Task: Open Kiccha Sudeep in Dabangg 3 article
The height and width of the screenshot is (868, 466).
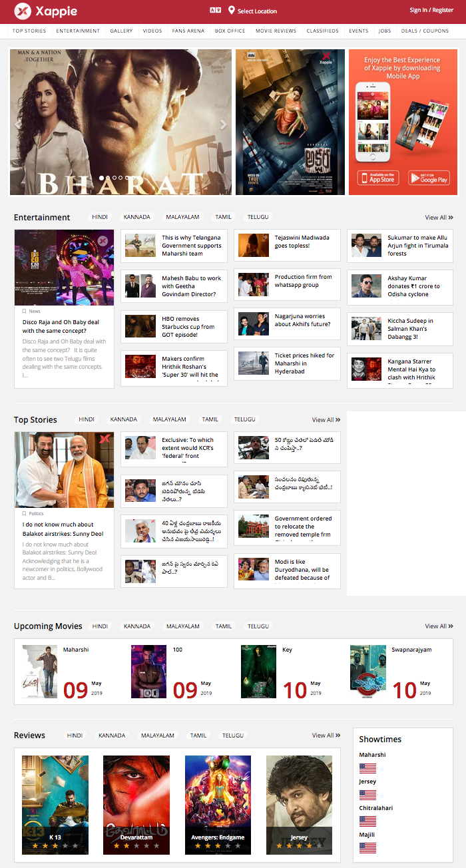Action: [x=400, y=329]
